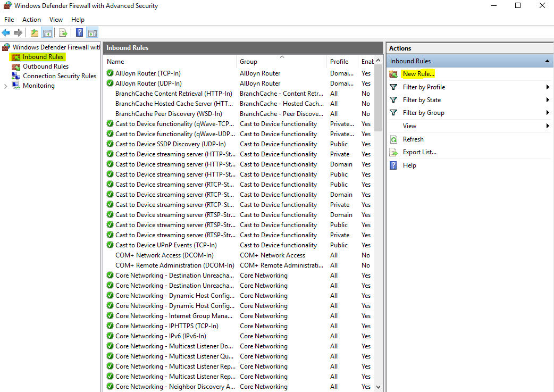
Task: Click green check of Core Networking - IPHTTPS (TCP-In)
Action: click(110, 326)
